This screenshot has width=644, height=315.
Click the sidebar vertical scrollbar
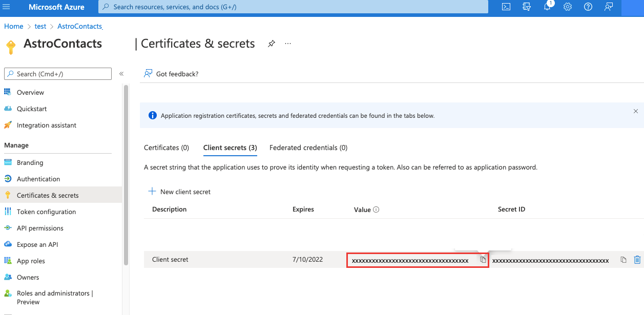pos(126,175)
